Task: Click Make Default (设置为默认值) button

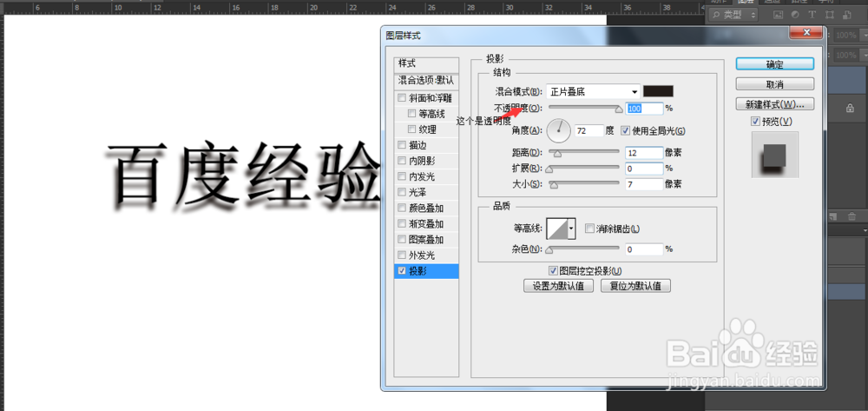Action: click(x=558, y=287)
